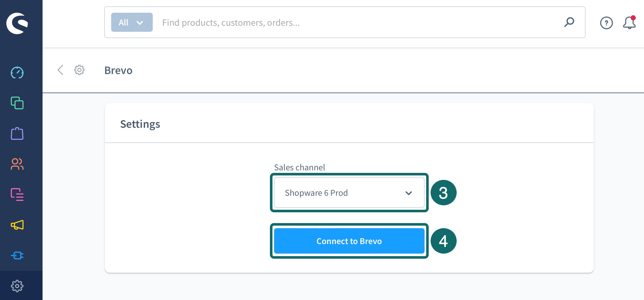Click the Settings card heading
Screen dimensions: 644x300
click(140, 124)
